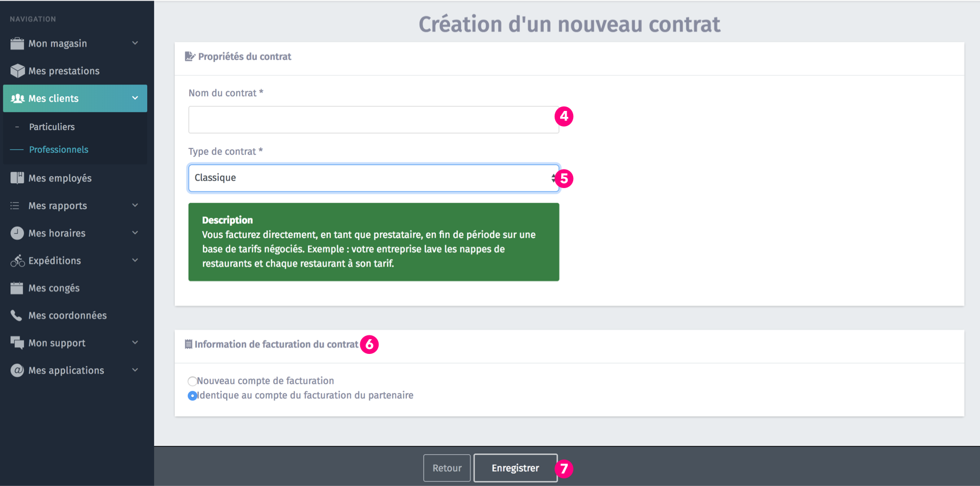Select Identique au compte du partenaire
This screenshot has width=980, height=486.
click(x=192, y=396)
